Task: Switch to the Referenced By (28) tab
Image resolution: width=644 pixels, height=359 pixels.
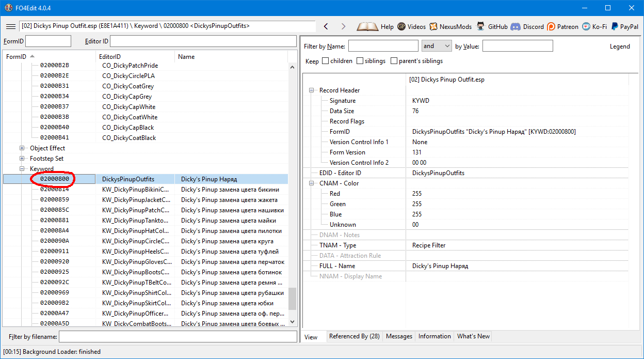Action: click(x=354, y=336)
